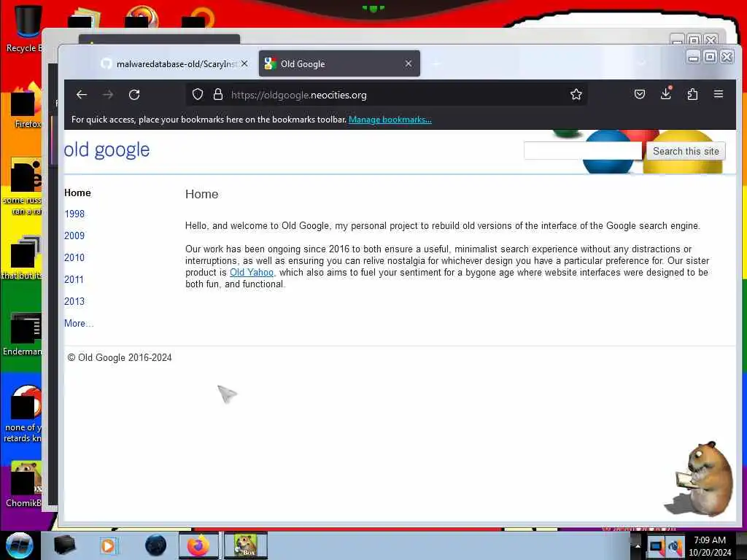Open a new tab with the plus button
Image resolution: width=747 pixels, height=560 pixels.
coord(436,63)
